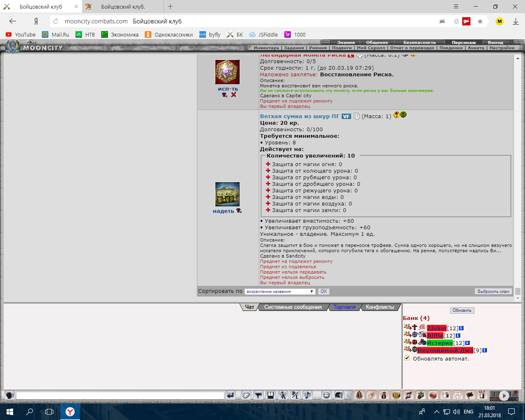Click the OK button next to sort dropdown
The height and width of the screenshot is (420, 525).
click(x=324, y=292)
